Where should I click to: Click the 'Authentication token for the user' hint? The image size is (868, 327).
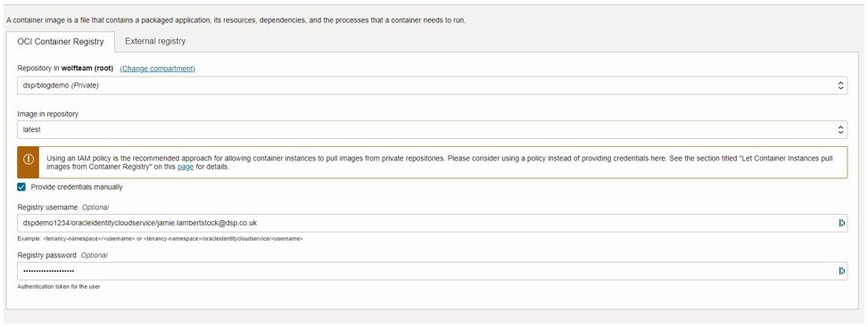[x=58, y=287]
